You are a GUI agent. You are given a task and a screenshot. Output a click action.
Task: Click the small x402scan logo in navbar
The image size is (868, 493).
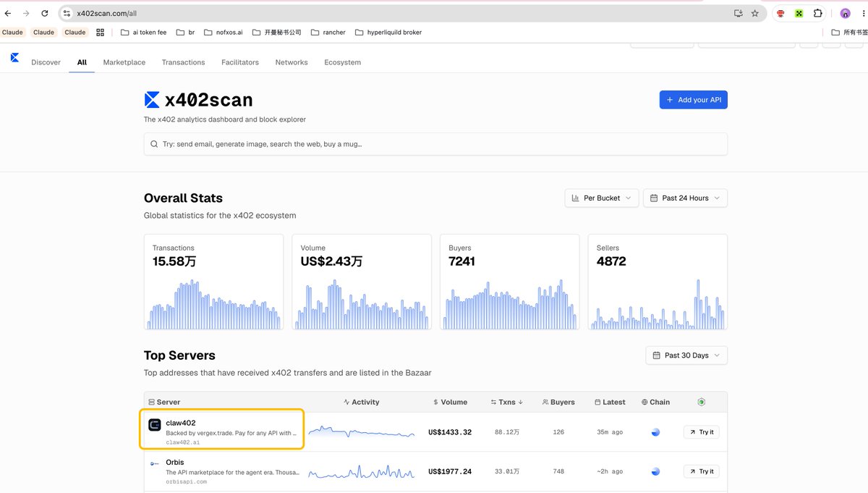(14, 57)
